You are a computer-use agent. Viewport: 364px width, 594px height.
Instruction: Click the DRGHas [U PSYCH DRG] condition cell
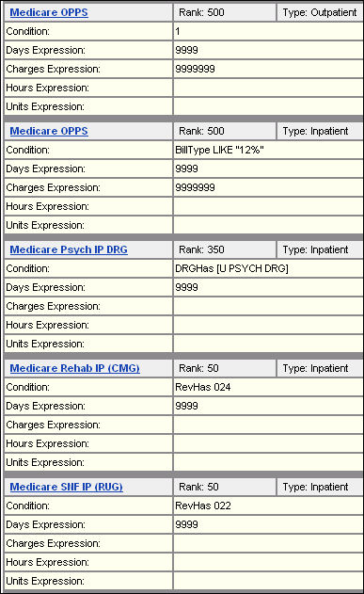click(x=268, y=268)
